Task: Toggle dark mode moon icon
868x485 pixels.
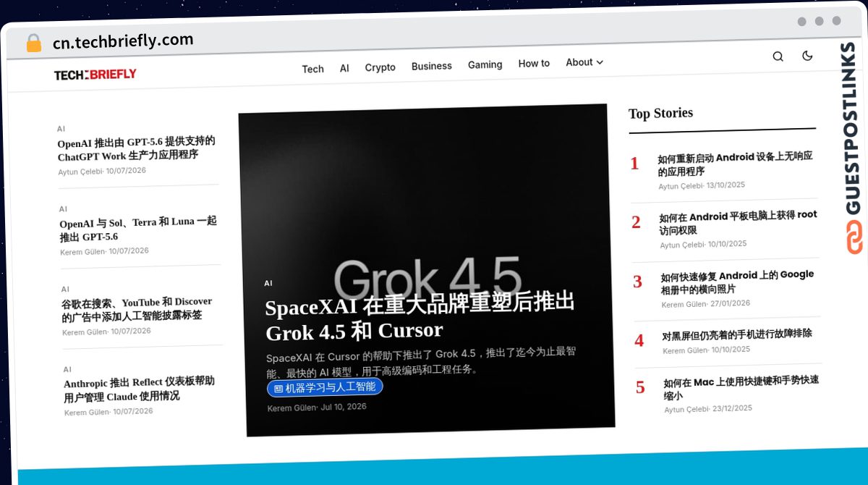Action: [807, 56]
